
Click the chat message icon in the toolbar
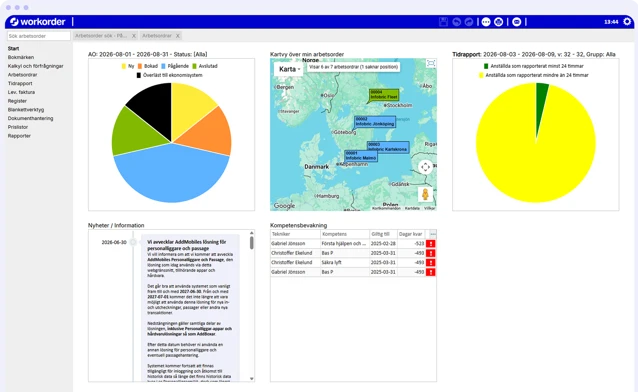[x=517, y=22]
